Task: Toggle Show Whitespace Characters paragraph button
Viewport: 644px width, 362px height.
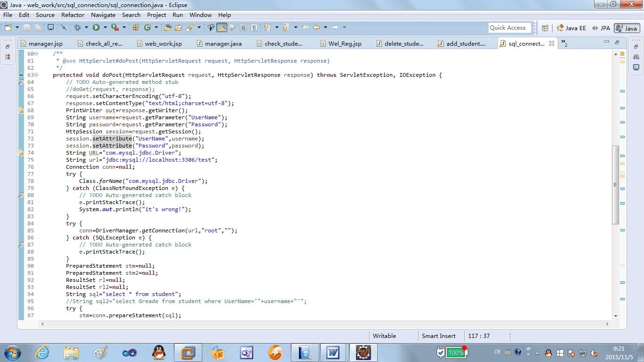Action: [254, 28]
